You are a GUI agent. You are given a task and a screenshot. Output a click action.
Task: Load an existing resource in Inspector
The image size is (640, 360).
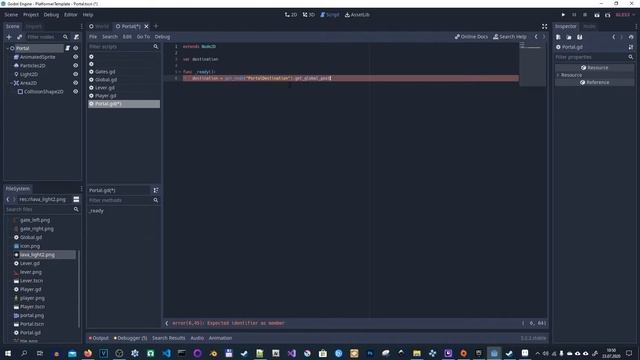[569, 37]
